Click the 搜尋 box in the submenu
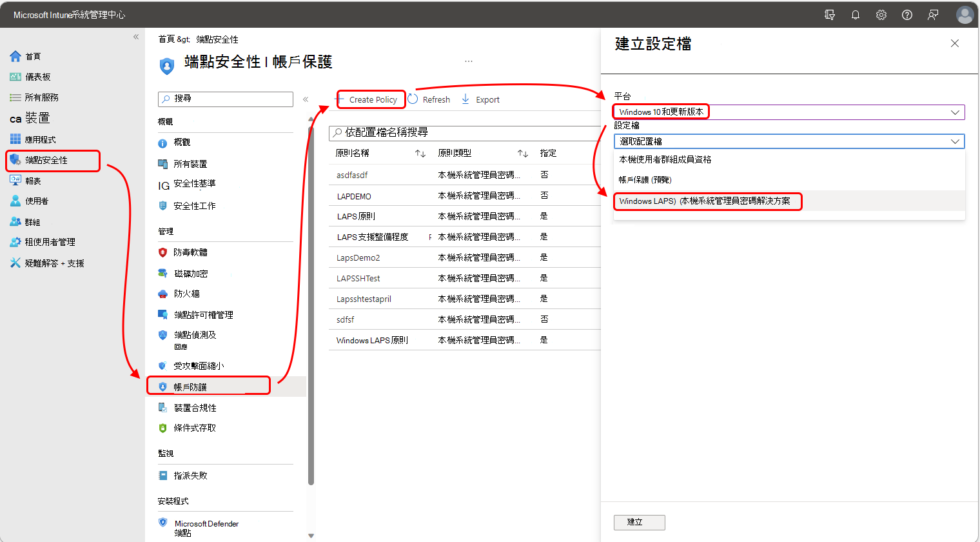The height and width of the screenshot is (542, 980). click(x=226, y=99)
